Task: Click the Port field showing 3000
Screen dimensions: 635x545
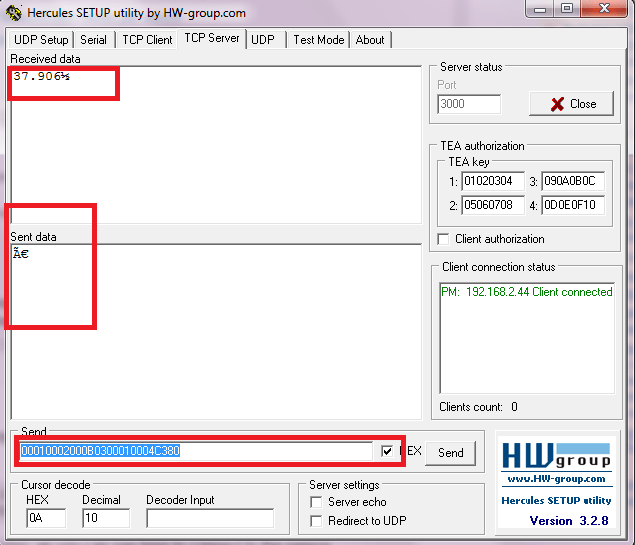Action: (469, 104)
